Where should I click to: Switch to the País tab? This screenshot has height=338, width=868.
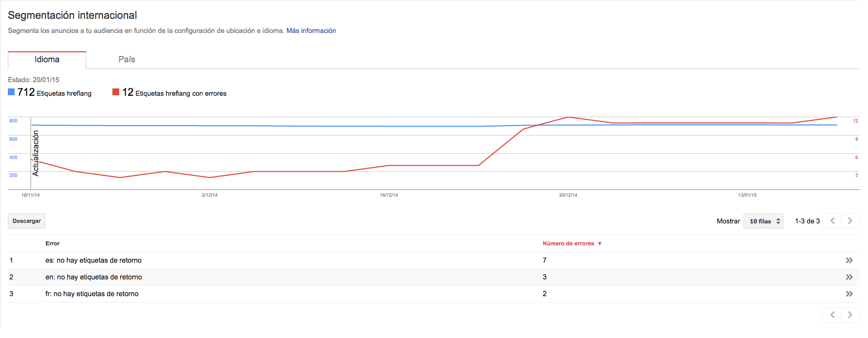tap(127, 60)
